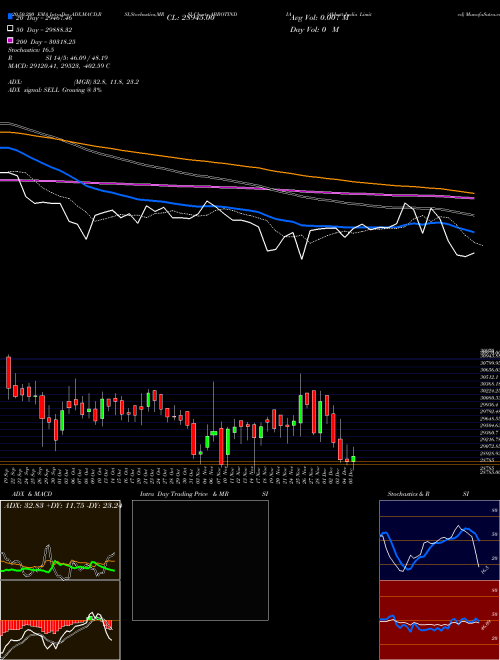Click the ADX +DY -DY values header

point(63,506)
